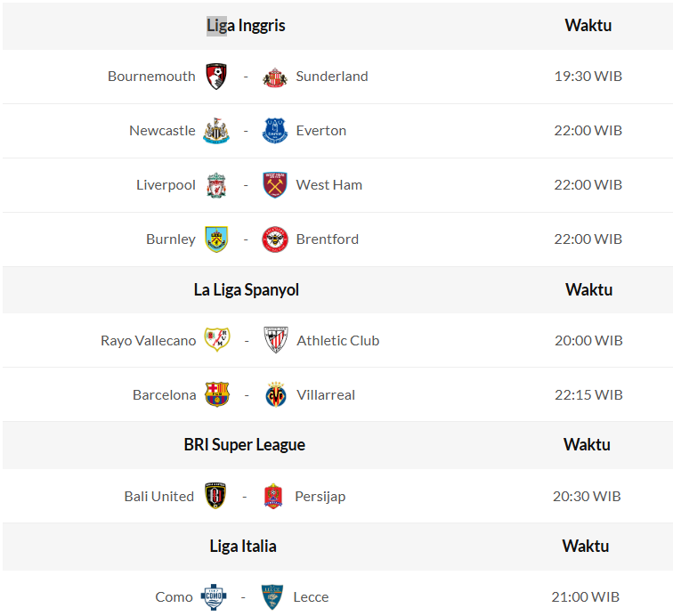Click the Everton club badge
Viewport: 673px width, 616px height.
(275, 131)
